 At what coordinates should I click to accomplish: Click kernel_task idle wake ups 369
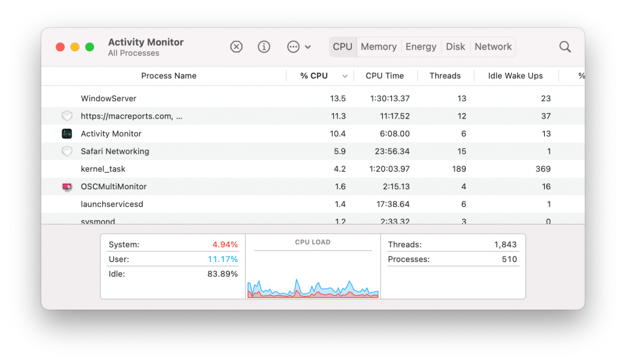(543, 169)
